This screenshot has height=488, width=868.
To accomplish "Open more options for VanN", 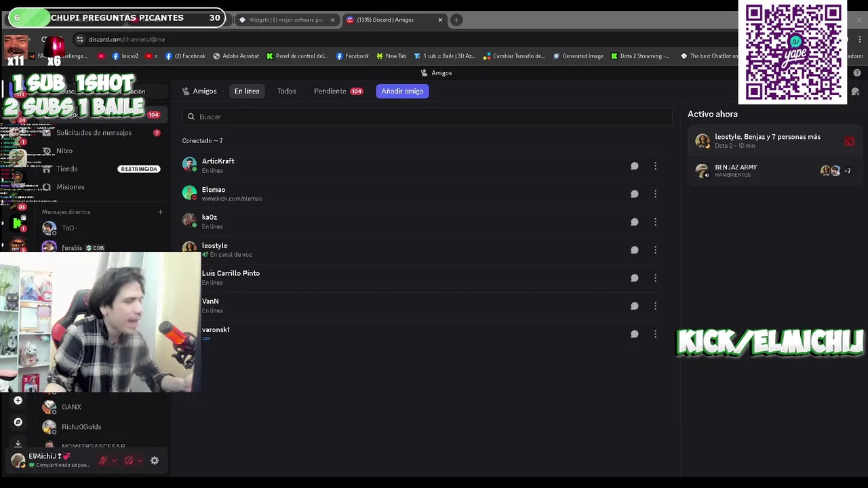I will tap(655, 306).
